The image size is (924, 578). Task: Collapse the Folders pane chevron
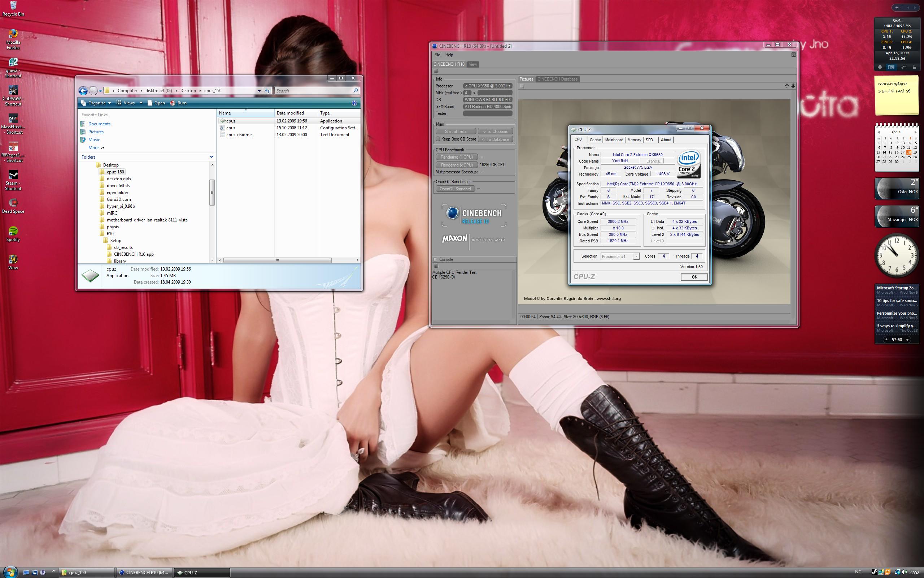click(212, 157)
